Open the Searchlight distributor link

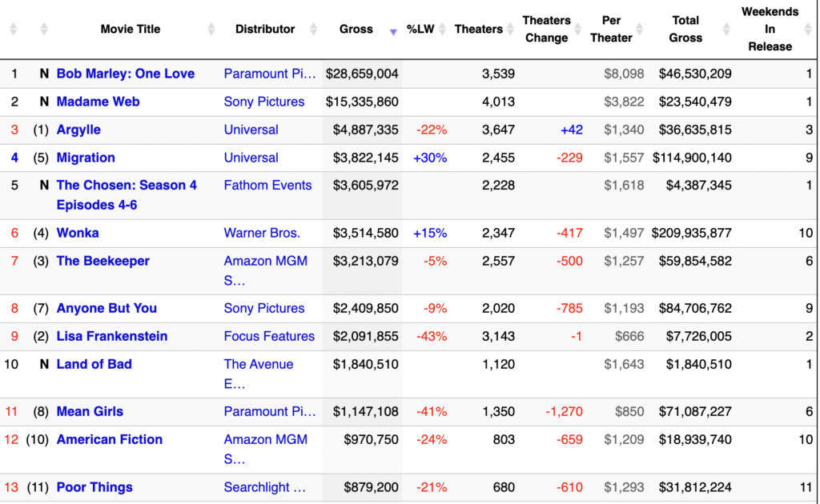point(264,488)
